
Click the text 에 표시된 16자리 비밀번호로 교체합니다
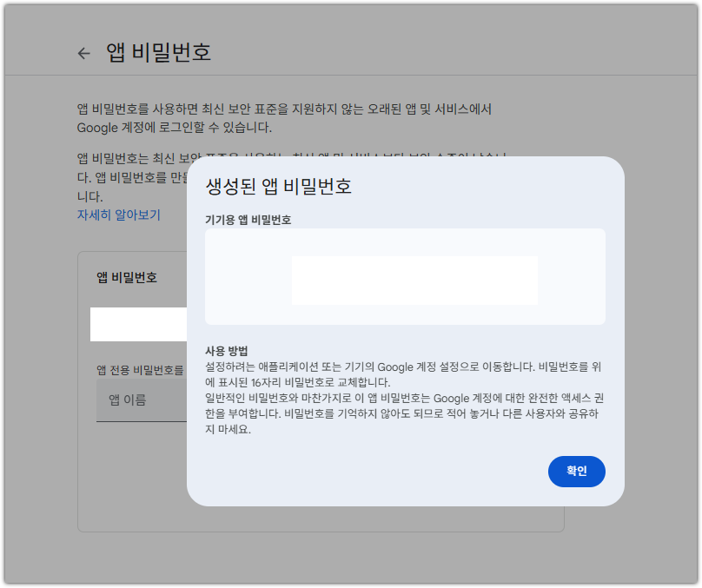(x=298, y=383)
